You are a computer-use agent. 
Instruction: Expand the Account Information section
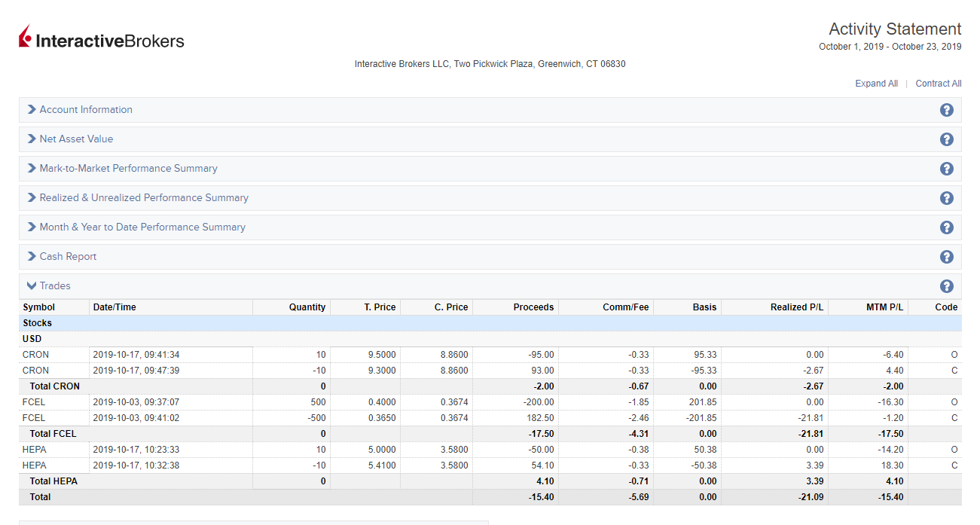[x=85, y=110]
